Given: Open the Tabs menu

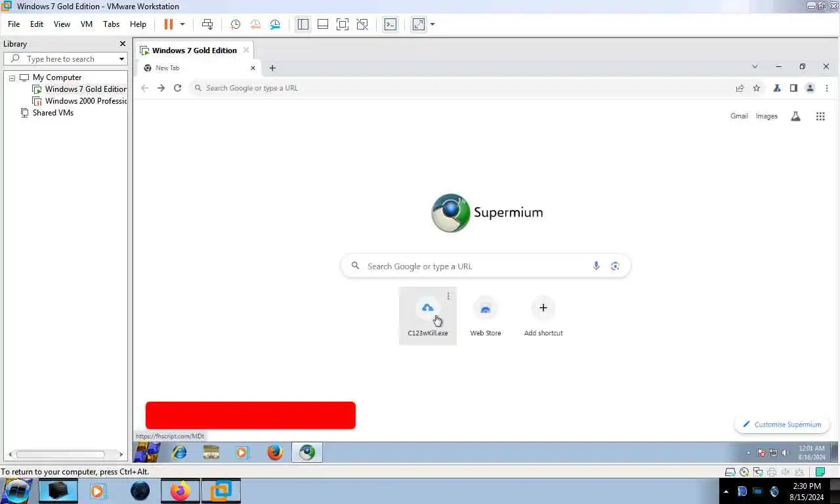Looking at the screenshot, I should click(112, 24).
